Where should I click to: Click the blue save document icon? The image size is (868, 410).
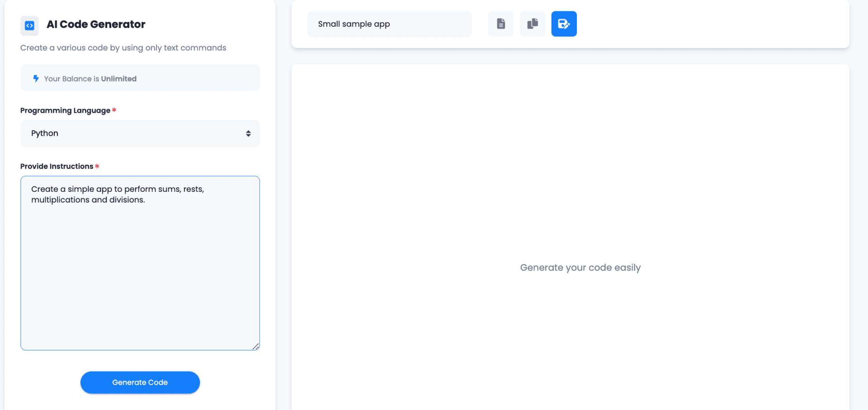(x=564, y=24)
